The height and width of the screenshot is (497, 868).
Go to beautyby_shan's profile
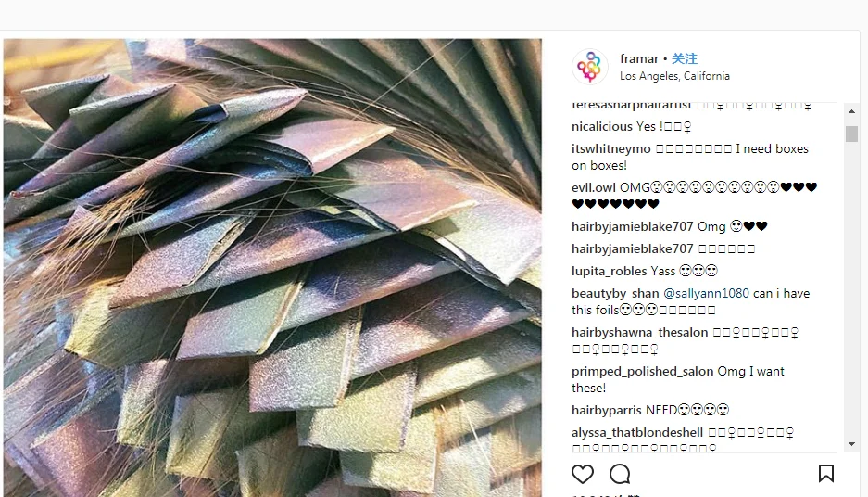coord(615,293)
